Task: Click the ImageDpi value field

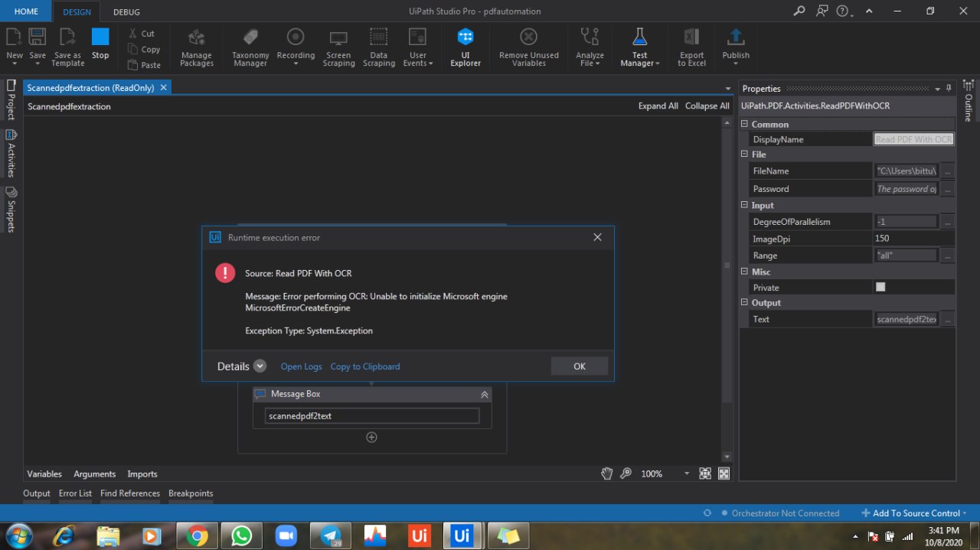Action: 914,239
